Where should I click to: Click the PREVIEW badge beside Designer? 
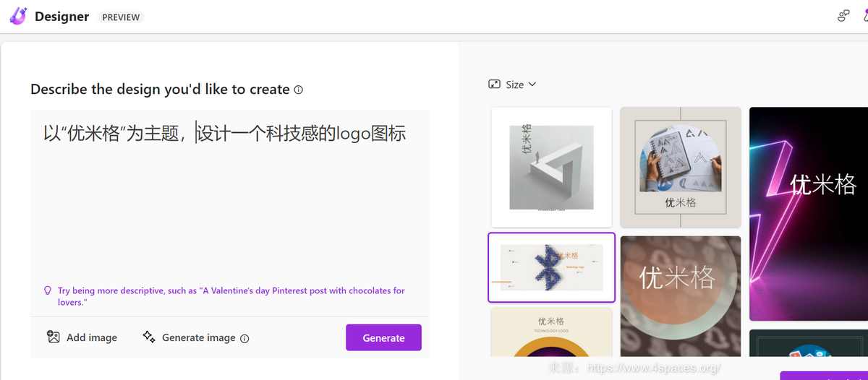click(x=121, y=17)
